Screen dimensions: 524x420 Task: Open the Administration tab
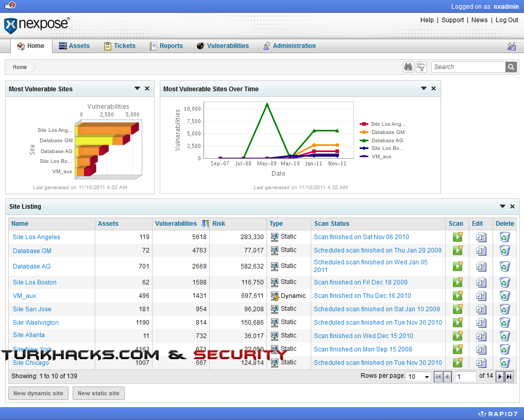pos(290,46)
